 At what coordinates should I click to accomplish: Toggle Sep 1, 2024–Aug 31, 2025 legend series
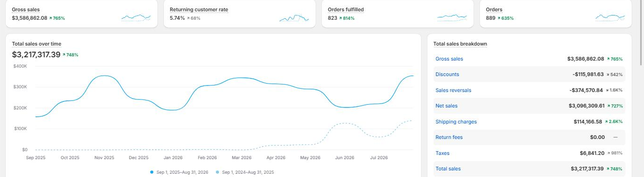pos(245,172)
